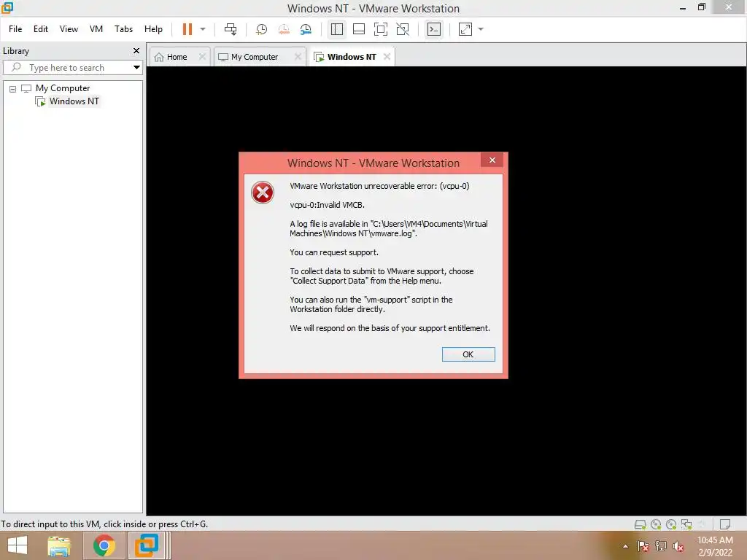Click VMware Workstation taskbar icon

tap(146, 545)
